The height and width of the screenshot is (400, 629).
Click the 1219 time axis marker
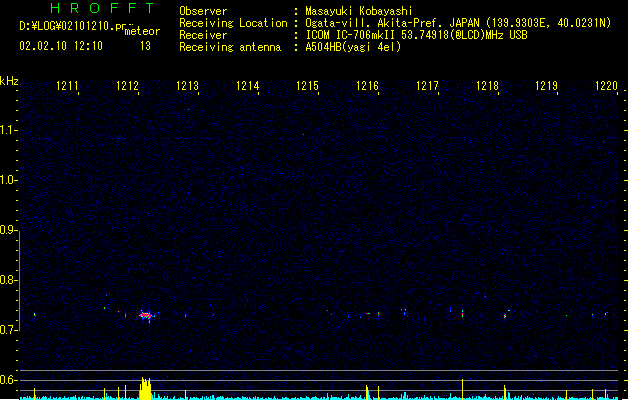[x=547, y=86]
